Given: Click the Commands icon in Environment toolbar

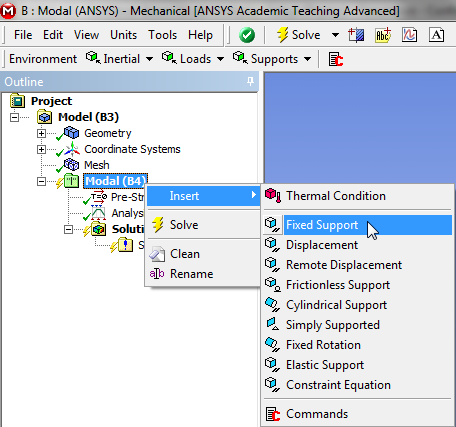Looking at the screenshot, I should [336, 59].
